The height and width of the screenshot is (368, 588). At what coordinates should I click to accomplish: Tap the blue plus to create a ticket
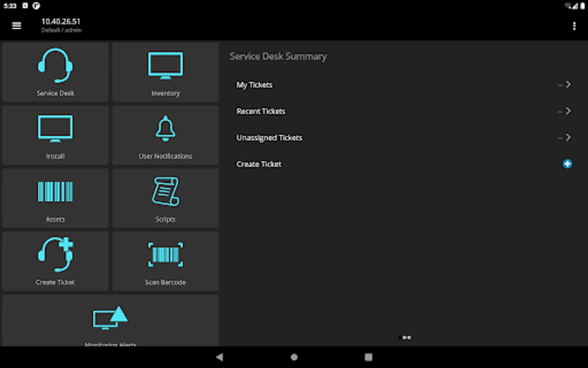(x=567, y=164)
